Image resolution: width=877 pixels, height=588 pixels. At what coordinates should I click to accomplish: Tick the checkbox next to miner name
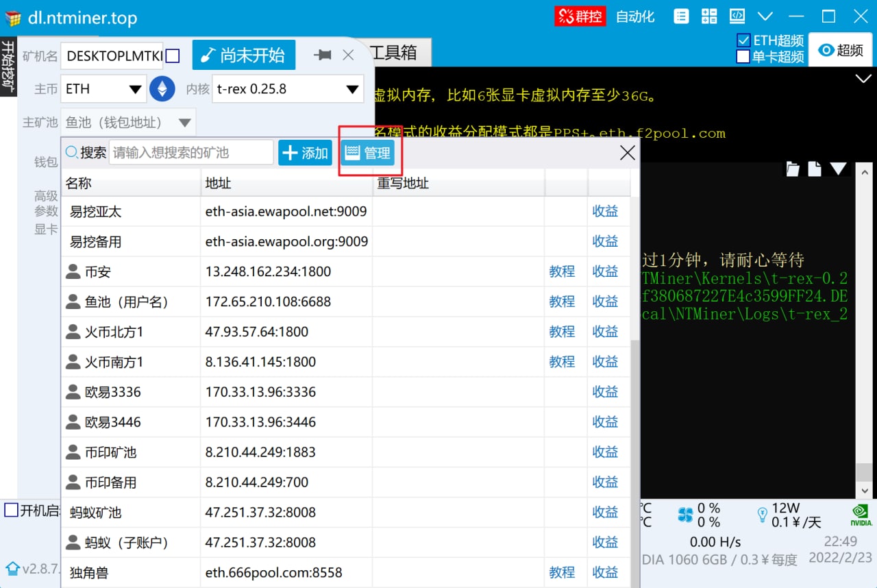[173, 56]
